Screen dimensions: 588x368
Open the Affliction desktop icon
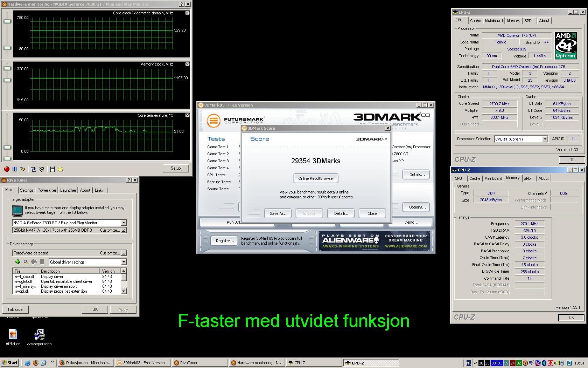coord(13,337)
